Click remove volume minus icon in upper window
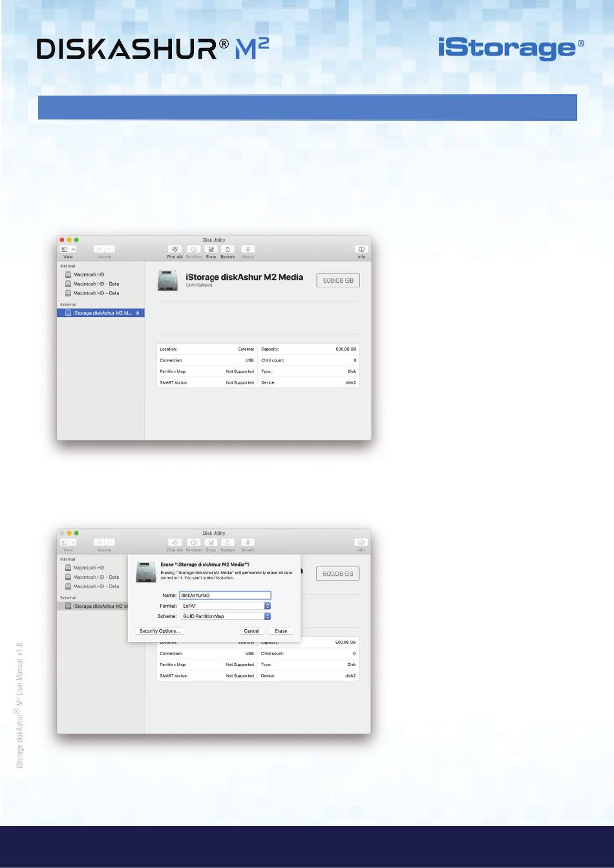Screen dimensions: 614x868 click(x=110, y=249)
